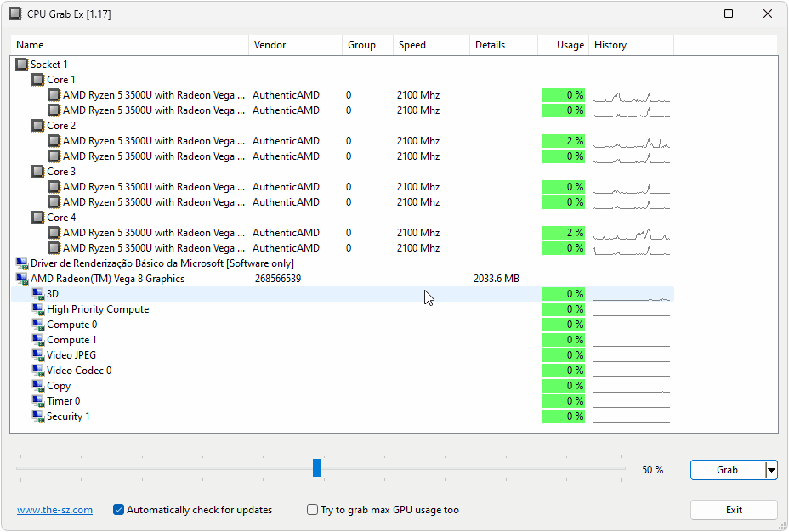789x532 pixels.
Task: Sort by the Name column header
Action: tap(130, 45)
